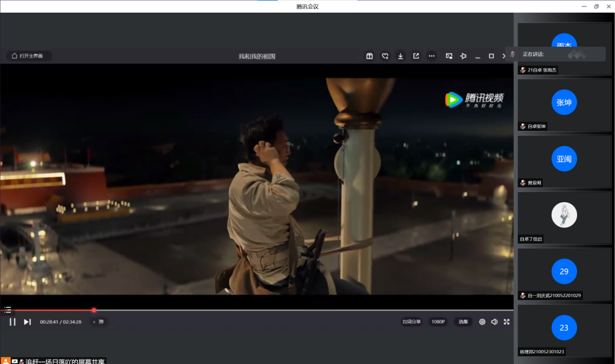Toggle the danmaku (弹) comments switch
This screenshot has width=615, height=364.
tap(98, 322)
